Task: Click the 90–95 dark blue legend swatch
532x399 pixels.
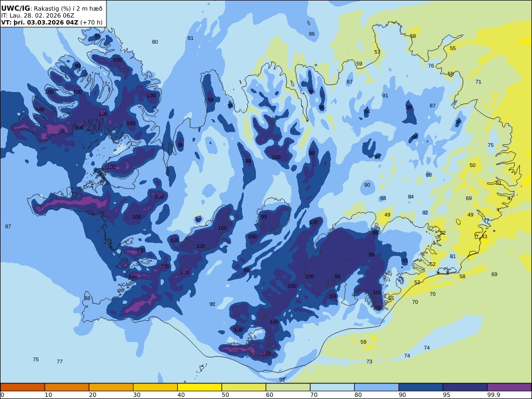Action: click(x=421, y=387)
